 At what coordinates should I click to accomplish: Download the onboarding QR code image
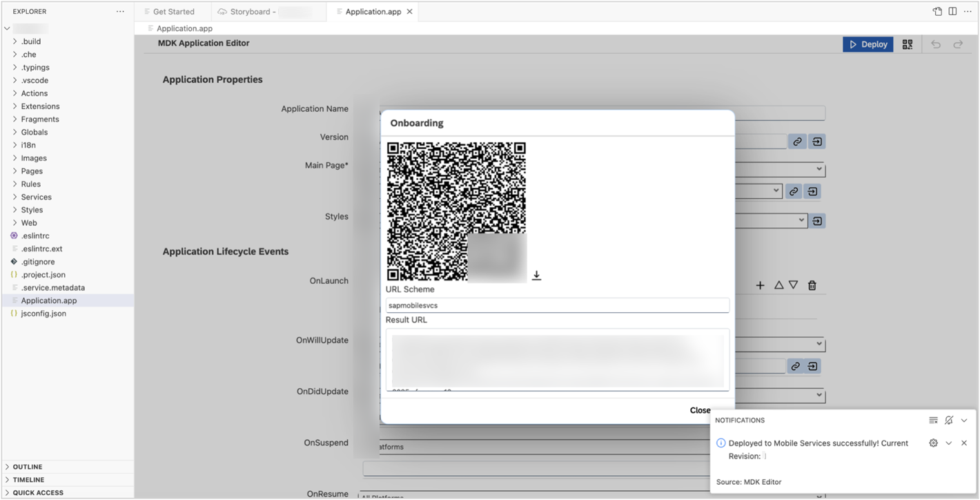point(536,276)
